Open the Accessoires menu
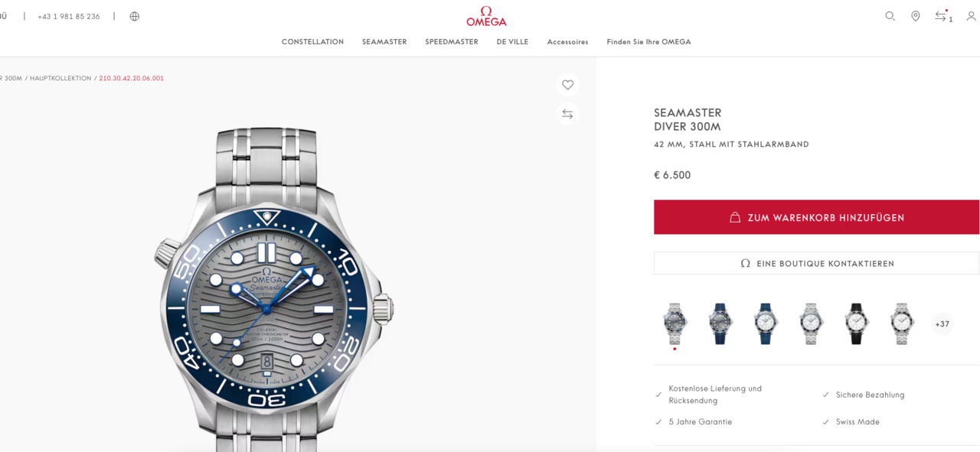 click(x=567, y=42)
